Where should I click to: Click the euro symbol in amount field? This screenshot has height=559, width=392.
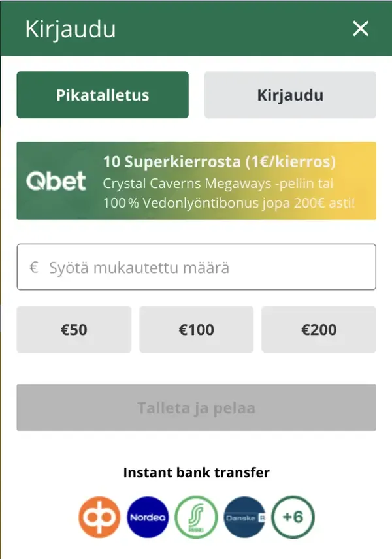click(34, 268)
